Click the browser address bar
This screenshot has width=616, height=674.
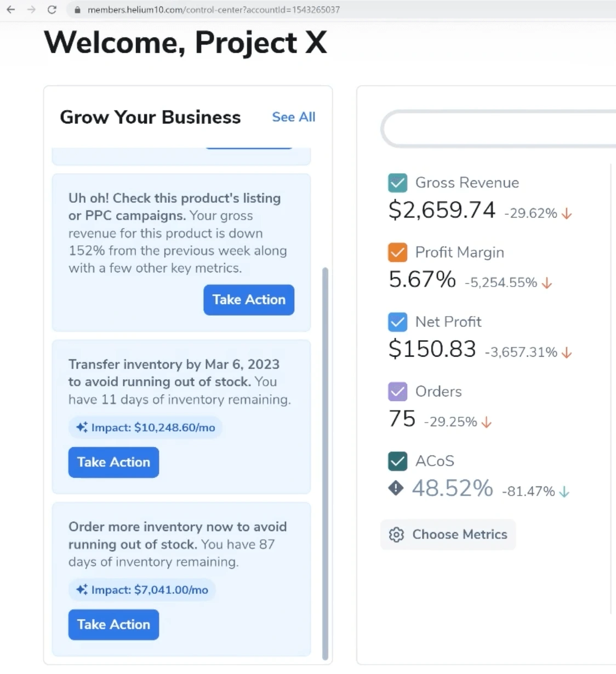(219, 9)
